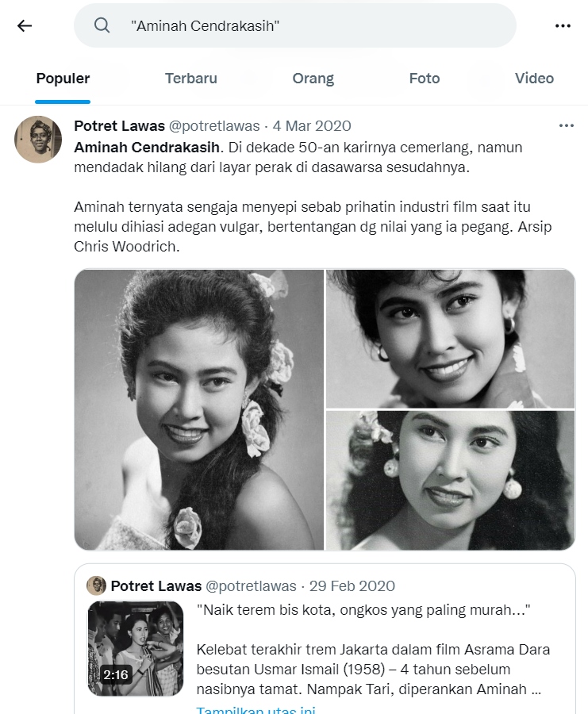Click the magnifier icon in search bar
Image resolution: width=588 pixels, height=714 pixels.
[x=102, y=25]
